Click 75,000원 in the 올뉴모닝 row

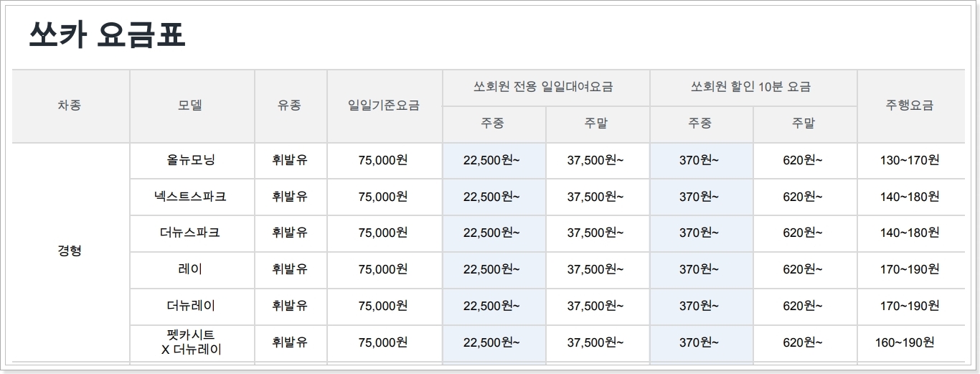click(x=383, y=160)
